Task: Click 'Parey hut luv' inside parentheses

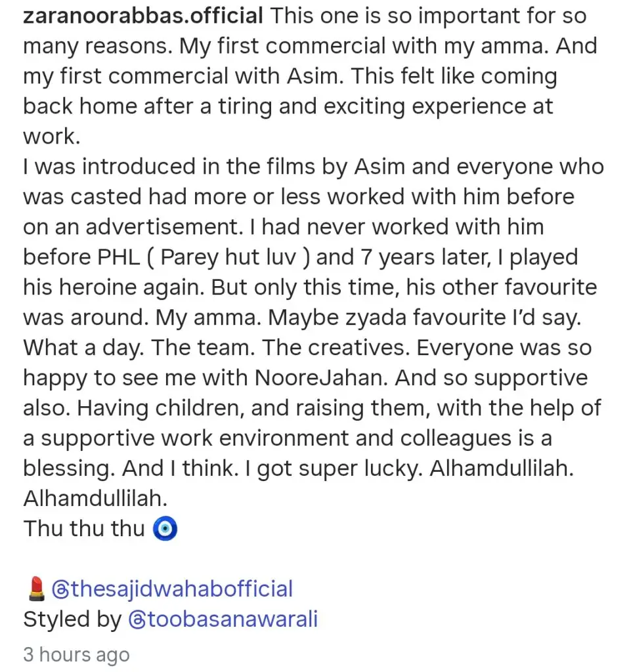Action: tap(228, 257)
